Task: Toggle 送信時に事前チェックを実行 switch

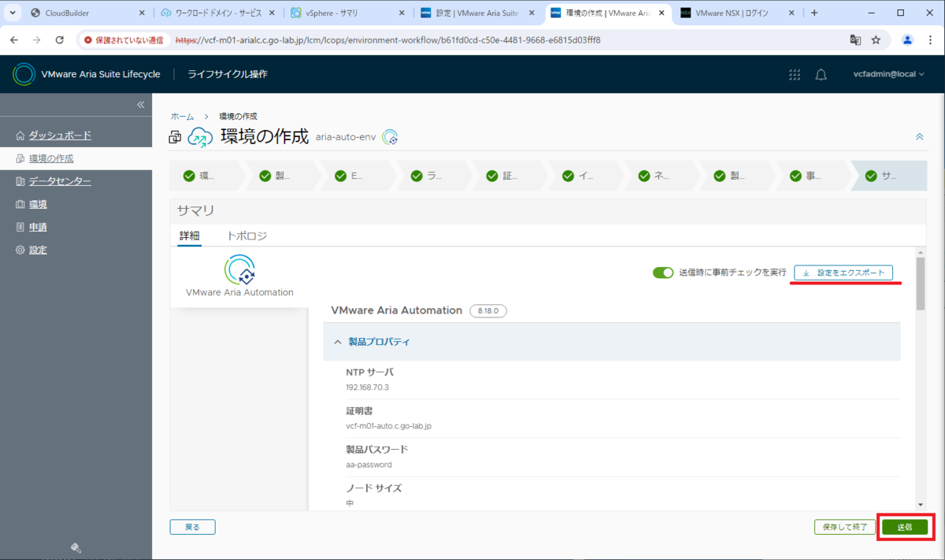Action: (663, 273)
